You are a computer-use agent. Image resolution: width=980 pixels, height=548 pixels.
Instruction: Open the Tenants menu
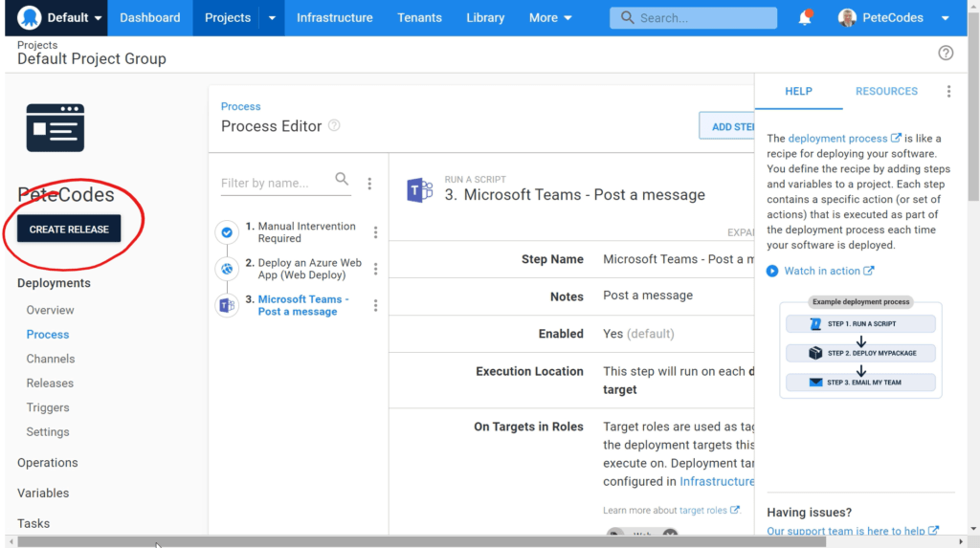click(419, 17)
